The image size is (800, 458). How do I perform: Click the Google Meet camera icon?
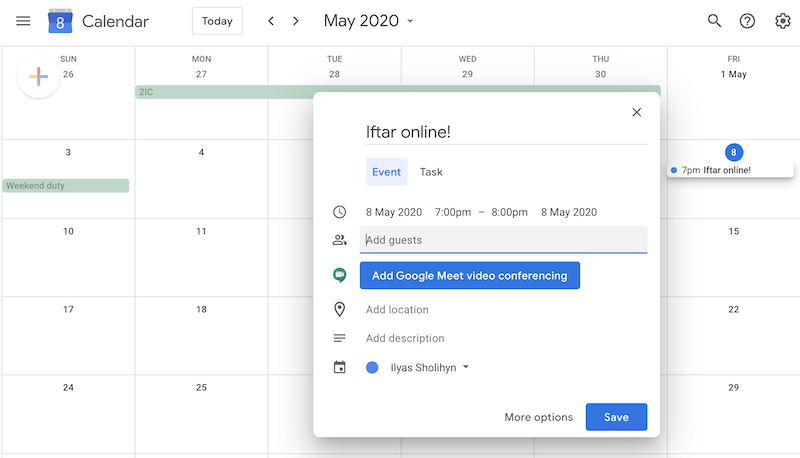pyautogui.click(x=339, y=275)
